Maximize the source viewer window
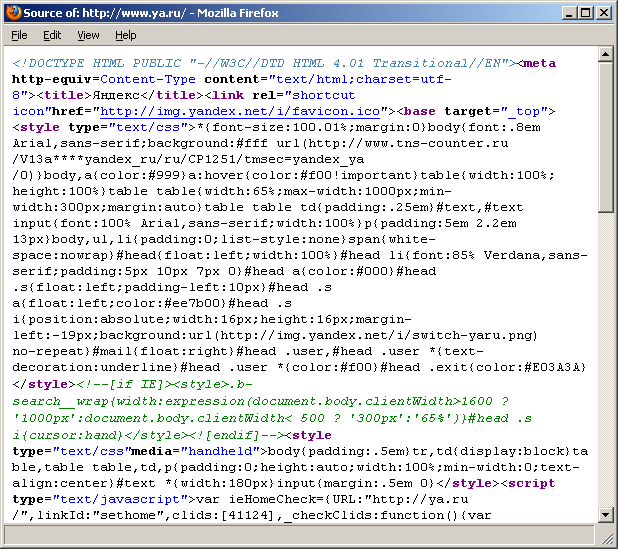Image resolution: width=618 pixels, height=549 pixels. 586,13
